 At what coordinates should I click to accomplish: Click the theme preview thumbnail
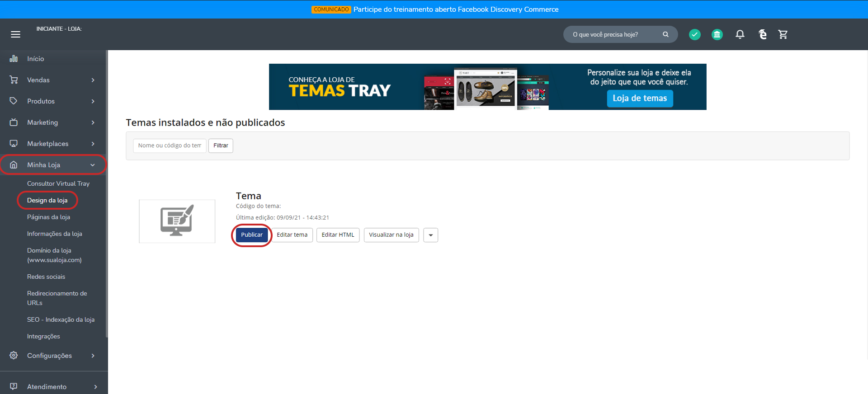coord(177,221)
